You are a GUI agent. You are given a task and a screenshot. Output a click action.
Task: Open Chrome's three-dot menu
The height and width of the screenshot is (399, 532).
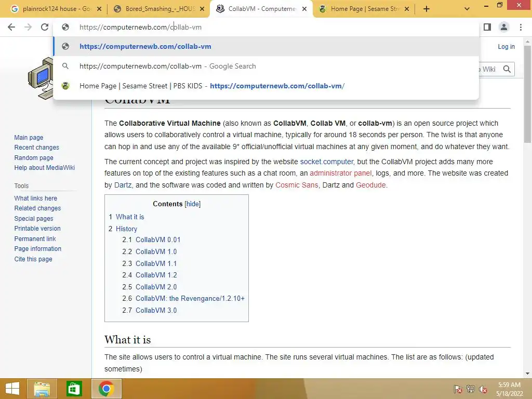coord(521,27)
